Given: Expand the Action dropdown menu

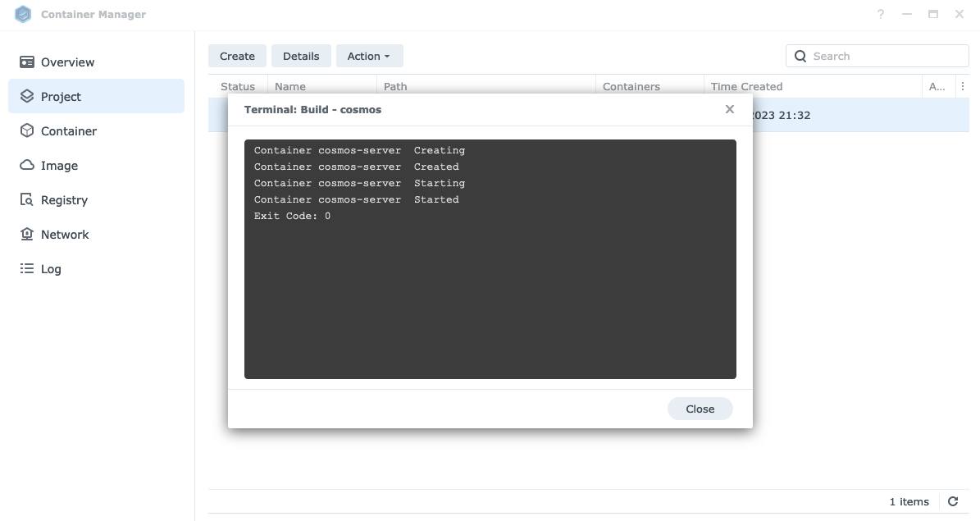Looking at the screenshot, I should tap(369, 57).
